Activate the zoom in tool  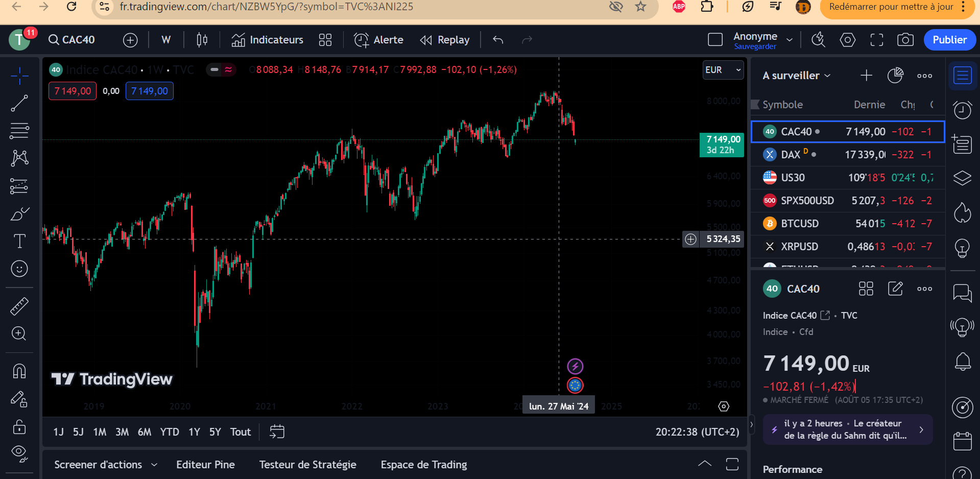click(x=19, y=333)
